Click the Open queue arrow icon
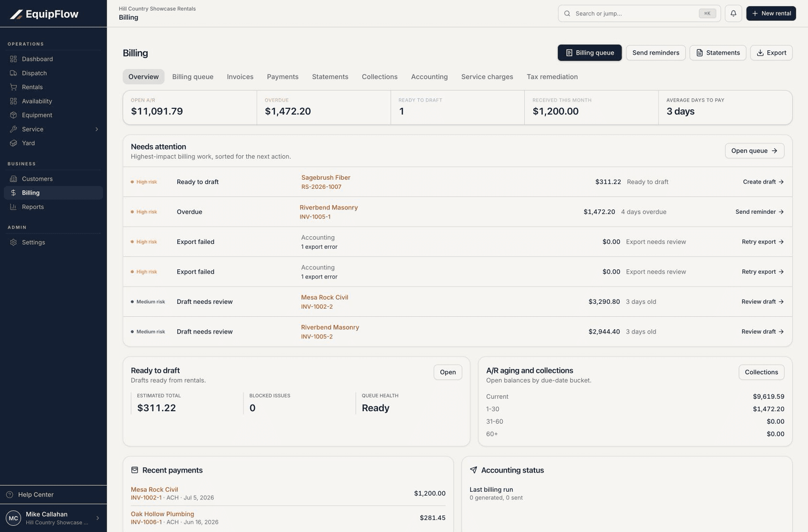Image resolution: width=808 pixels, height=532 pixels. [774, 150]
